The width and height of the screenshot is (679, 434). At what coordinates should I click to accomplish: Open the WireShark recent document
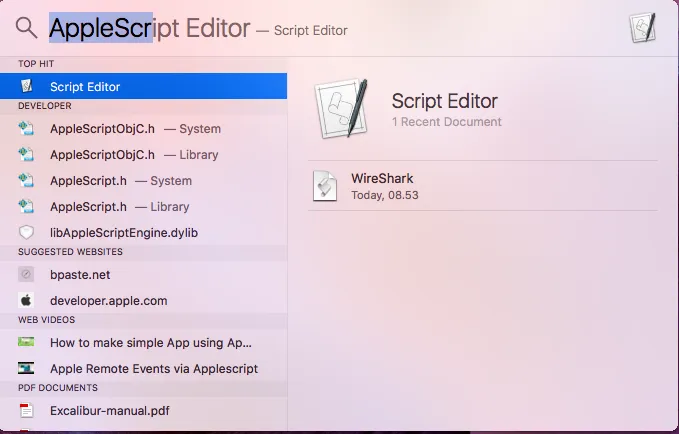483,186
